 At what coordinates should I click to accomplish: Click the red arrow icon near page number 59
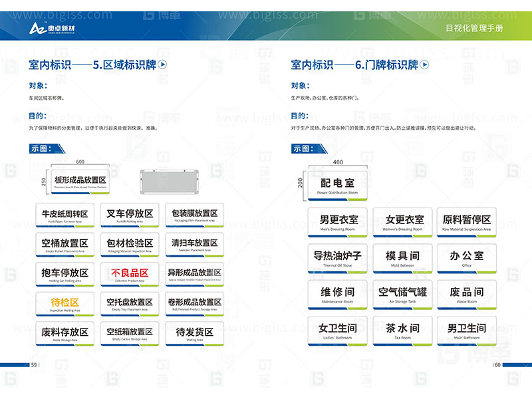tap(27, 364)
